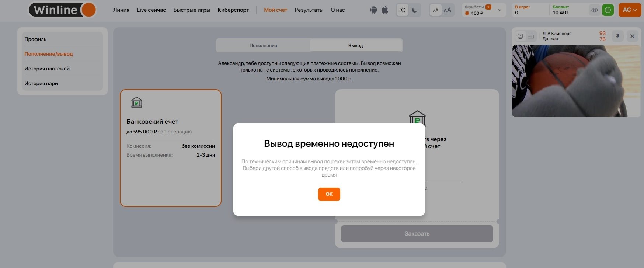The image size is (644, 268).
Task: Hide balance using the eye icon
Action: 594,10
